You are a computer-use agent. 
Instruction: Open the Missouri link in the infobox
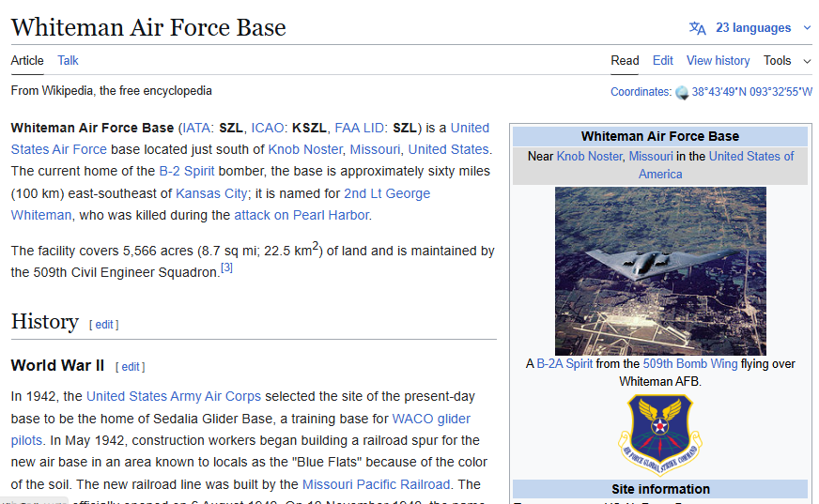coord(651,157)
